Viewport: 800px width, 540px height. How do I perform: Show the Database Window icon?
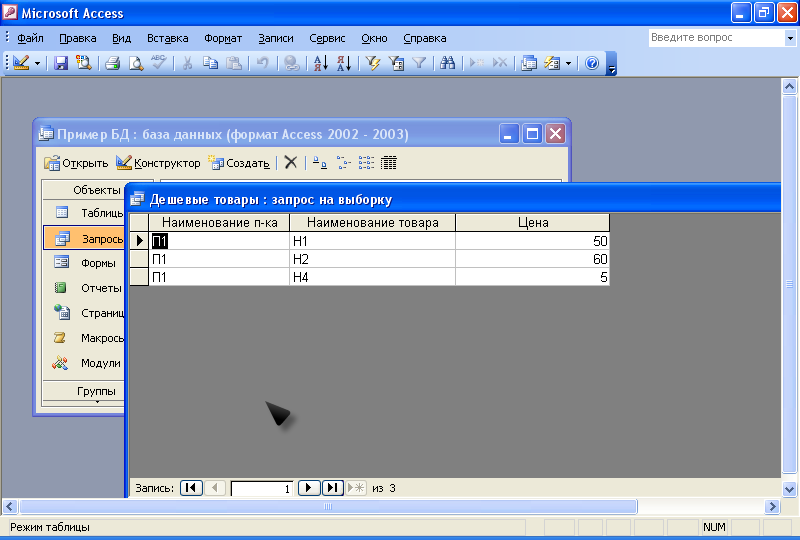pyautogui.click(x=529, y=63)
